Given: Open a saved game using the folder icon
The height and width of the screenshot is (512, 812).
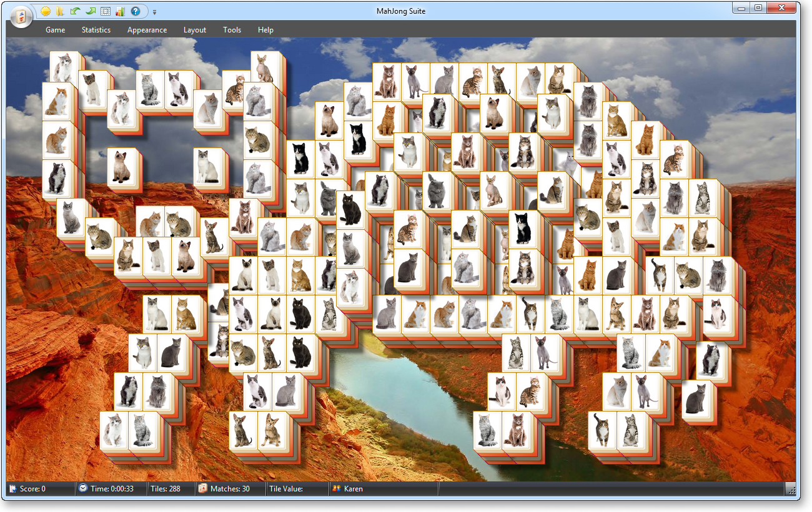Looking at the screenshot, I should tap(59, 11).
